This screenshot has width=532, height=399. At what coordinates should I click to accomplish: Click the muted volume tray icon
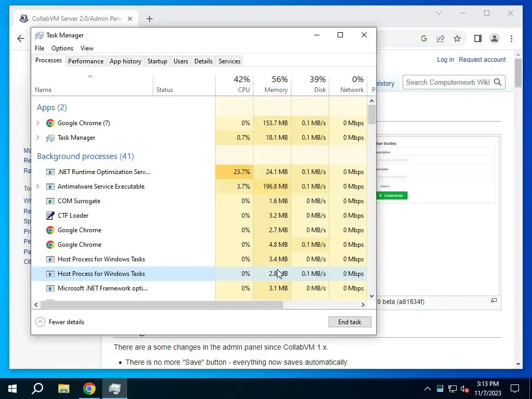pos(464,389)
